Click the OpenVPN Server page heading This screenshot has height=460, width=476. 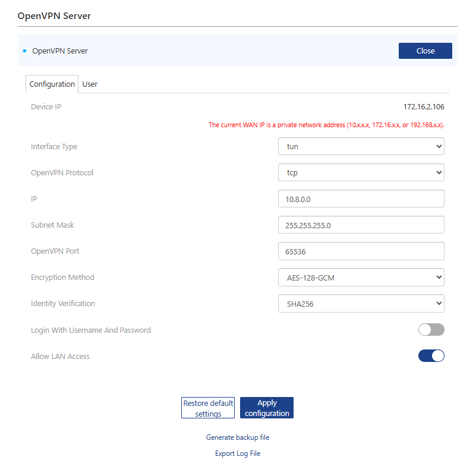(x=54, y=16)
